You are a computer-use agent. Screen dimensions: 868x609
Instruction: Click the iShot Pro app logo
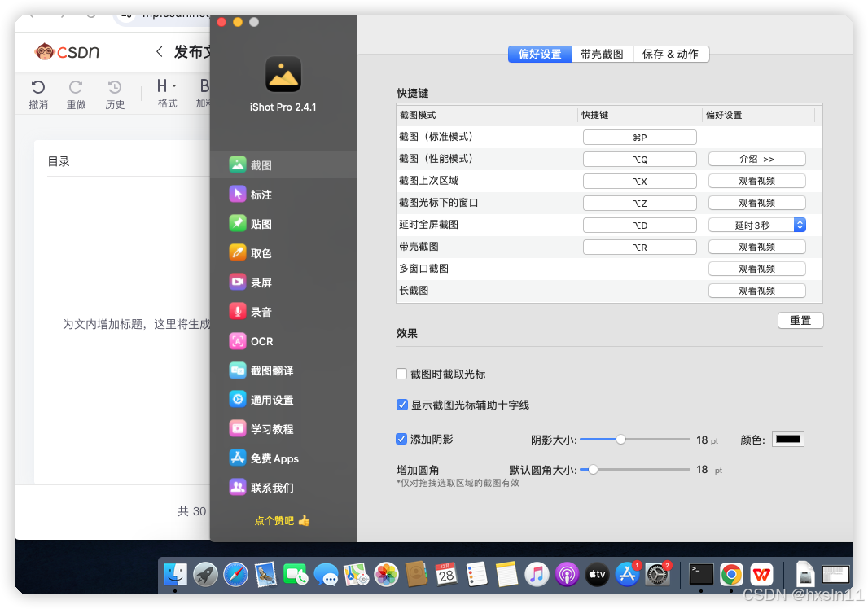click(x=283, y=75)
